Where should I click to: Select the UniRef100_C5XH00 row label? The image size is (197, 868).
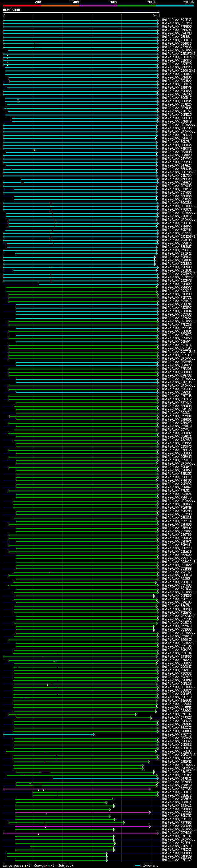(x=176, y=81)
